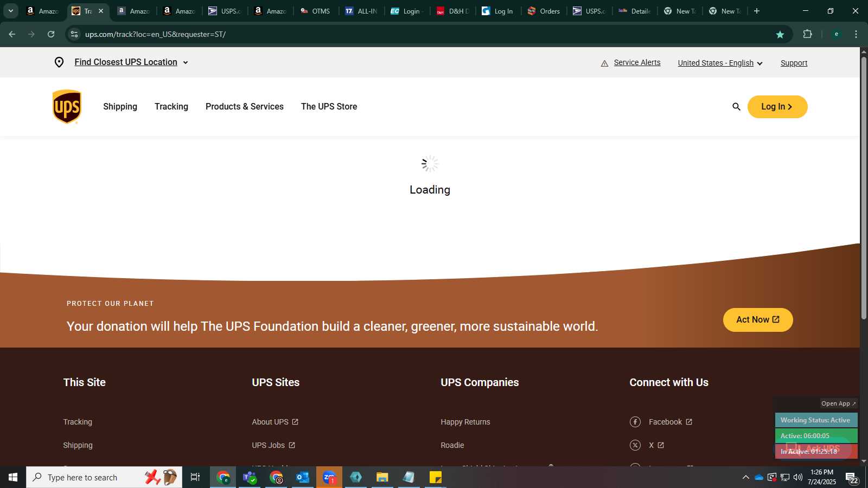Open footer Tracking link under This Site
This screenshot has width=868, height=488.
point(78,422)
